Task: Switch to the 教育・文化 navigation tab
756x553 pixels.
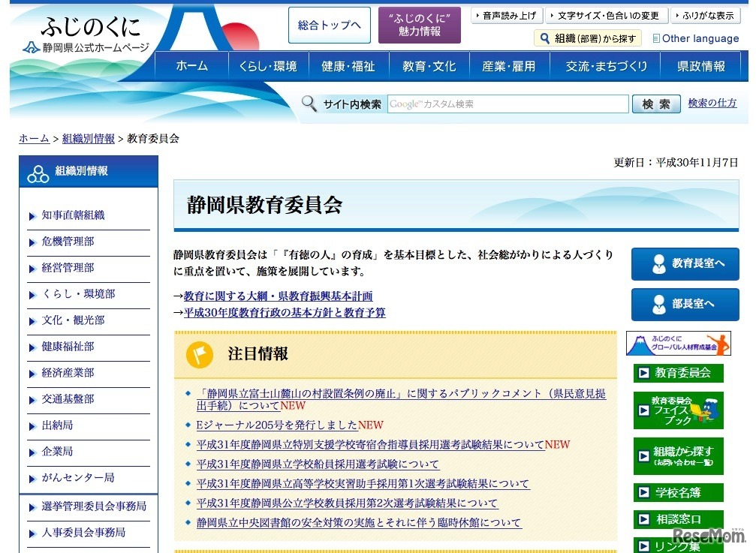Action: click(x=428, y=66)
